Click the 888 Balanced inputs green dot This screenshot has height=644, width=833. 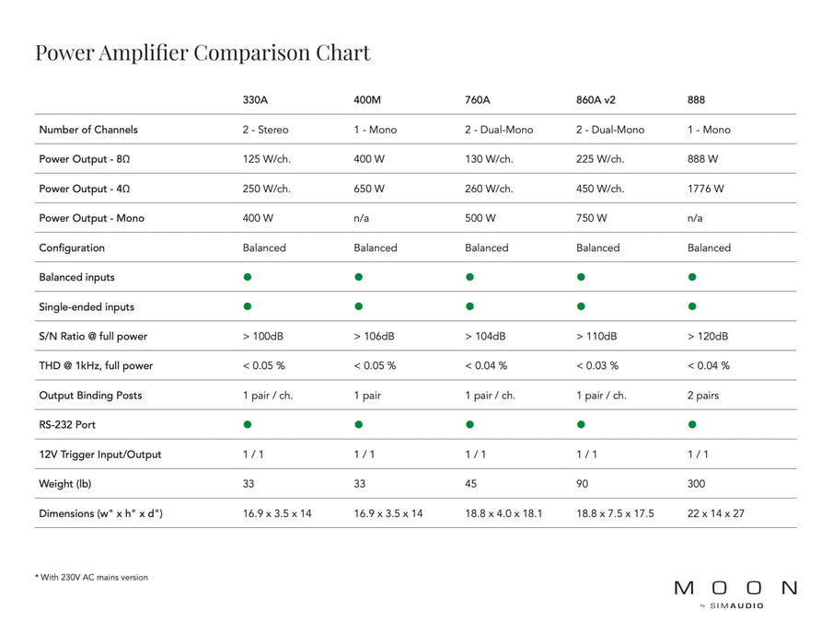[692, 277]
